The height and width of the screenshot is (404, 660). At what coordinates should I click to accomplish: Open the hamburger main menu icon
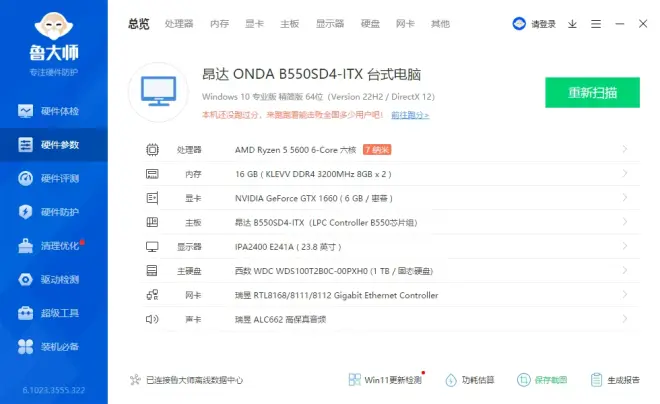596,24
